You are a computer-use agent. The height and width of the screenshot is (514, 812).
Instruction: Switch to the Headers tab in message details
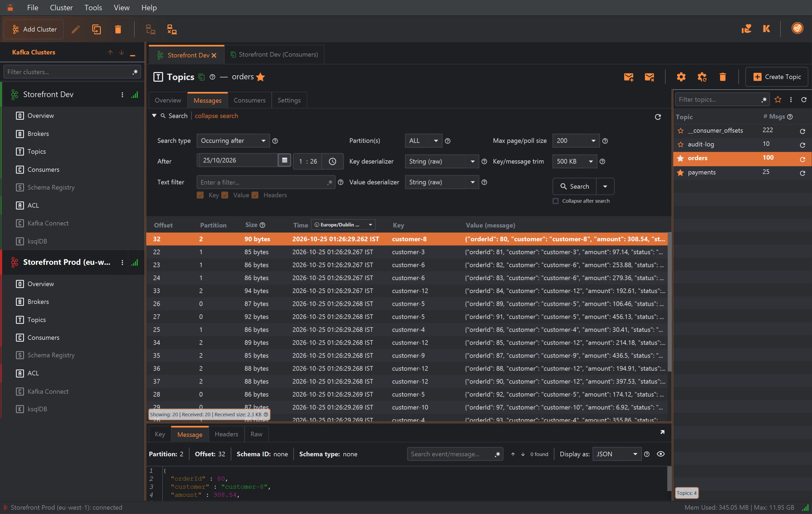tap(226, 434)
